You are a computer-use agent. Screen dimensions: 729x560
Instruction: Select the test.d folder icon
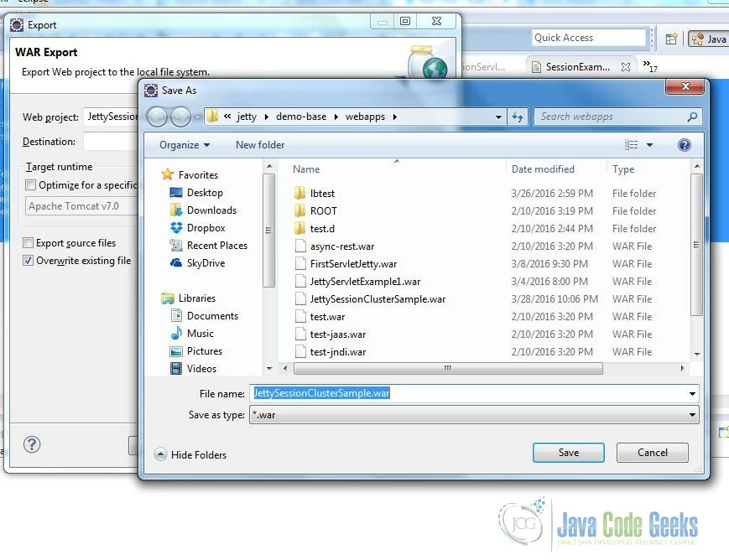tap(300, 228)
